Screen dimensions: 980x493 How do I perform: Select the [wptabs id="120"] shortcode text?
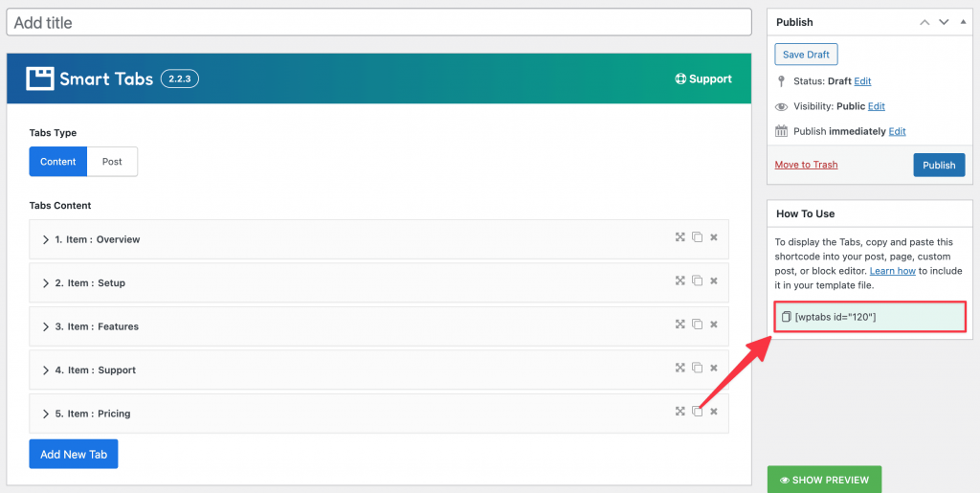tap(835, 317)
